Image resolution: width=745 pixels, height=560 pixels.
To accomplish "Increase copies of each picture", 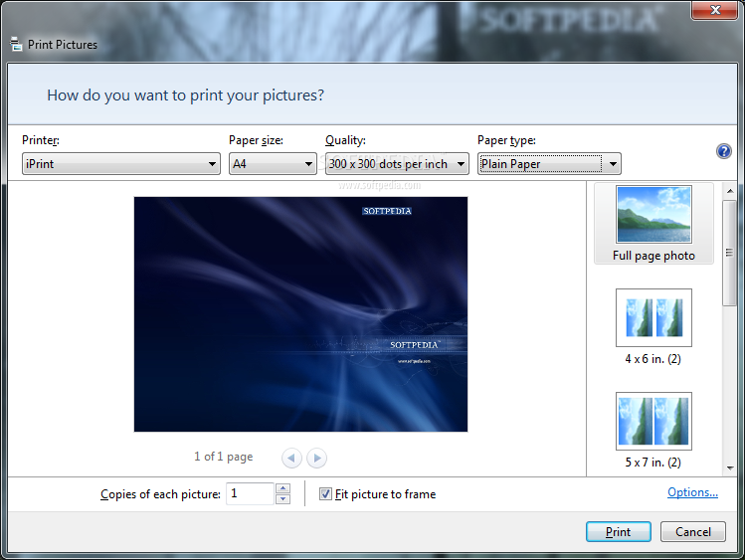I will (x=283, y=488).
